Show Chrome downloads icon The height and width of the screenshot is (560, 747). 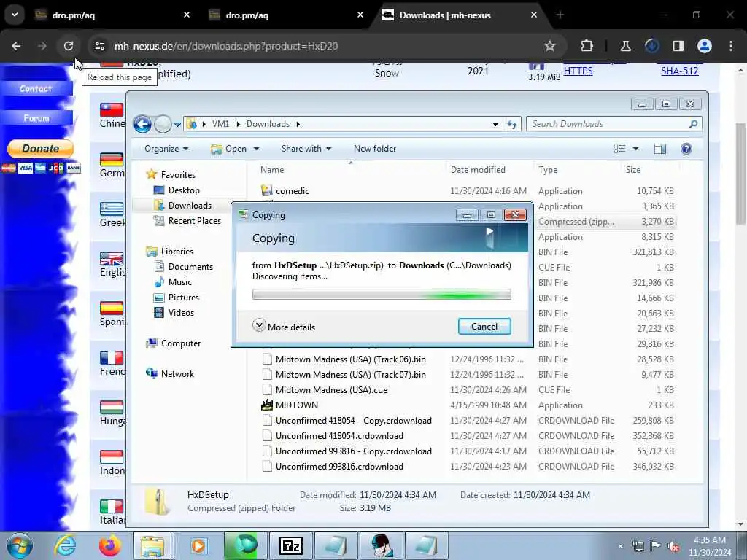651,46
